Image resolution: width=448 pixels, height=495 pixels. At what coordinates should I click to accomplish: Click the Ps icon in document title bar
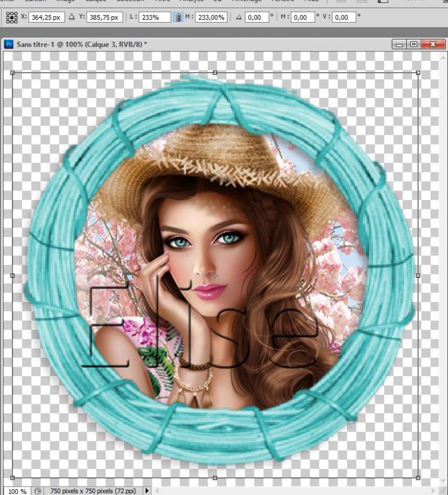(8, 44)
